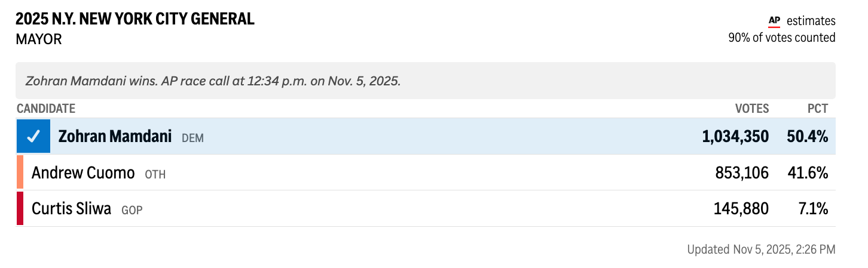Select the Andrew Cuomo candidate name

[83, 173]
